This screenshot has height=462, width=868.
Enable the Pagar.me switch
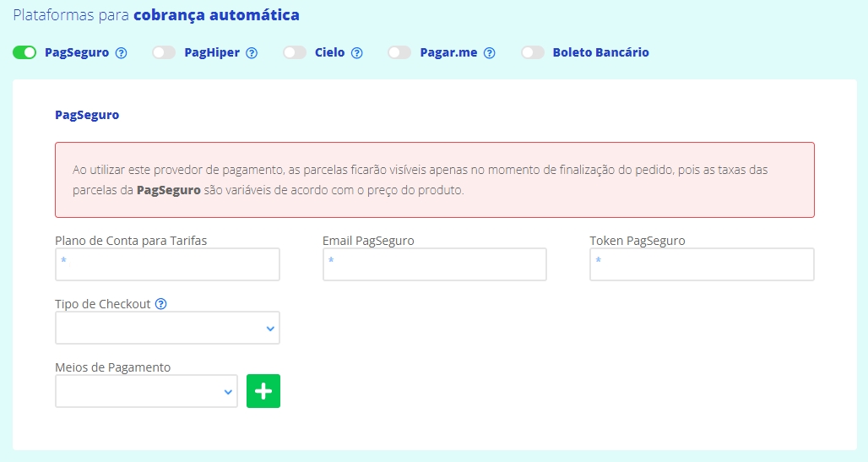click(x=399, y=52)
